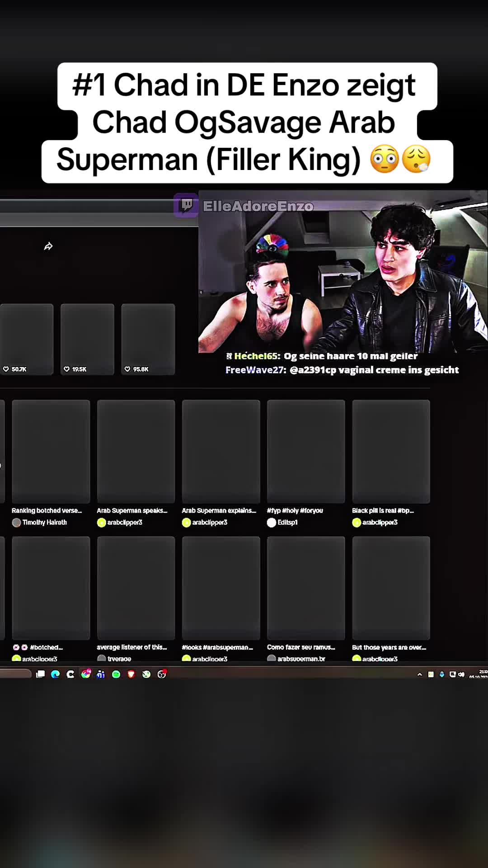Screen dimensions: 488x868
Task: Click the network tray icon
Action: pyautogui.click(x=452, y=674)
